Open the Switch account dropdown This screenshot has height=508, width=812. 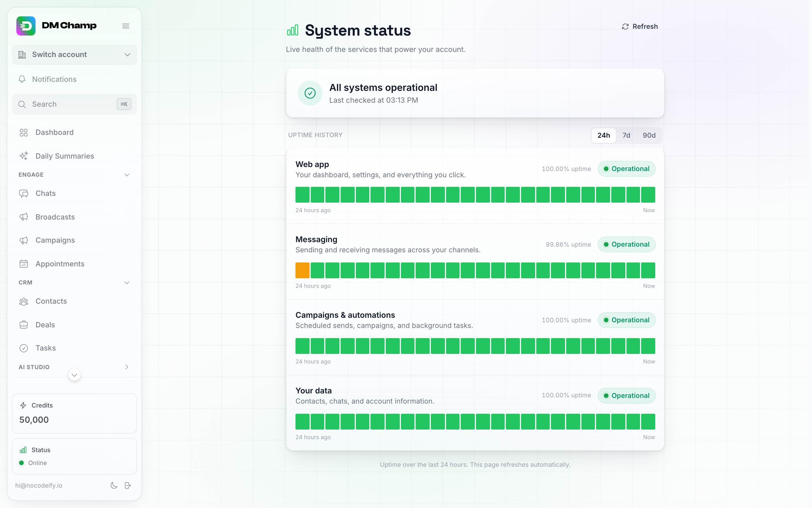tap(74, 54)
